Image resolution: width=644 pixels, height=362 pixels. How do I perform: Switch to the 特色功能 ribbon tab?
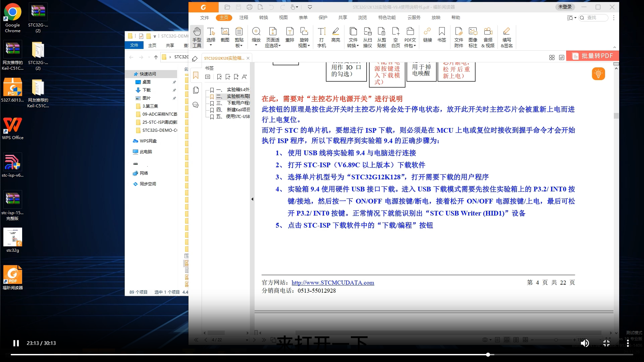(x=387, y=17)
